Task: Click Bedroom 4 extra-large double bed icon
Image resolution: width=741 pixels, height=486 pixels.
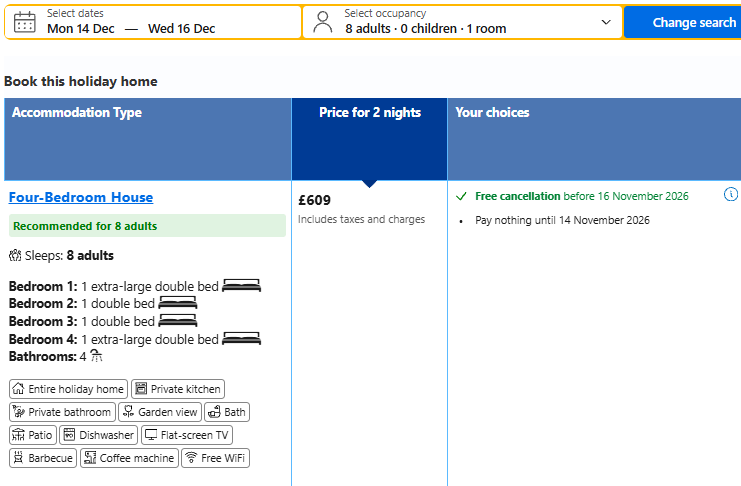Action: coord(241,338)
